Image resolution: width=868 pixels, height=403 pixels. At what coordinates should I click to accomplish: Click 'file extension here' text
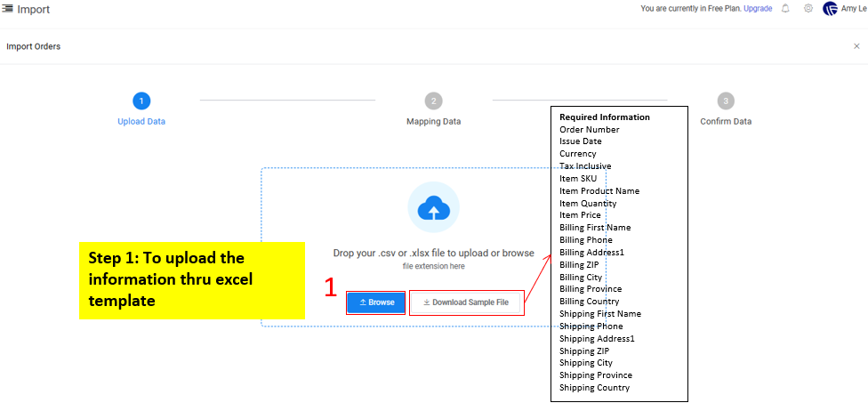[x=433, y=266]
